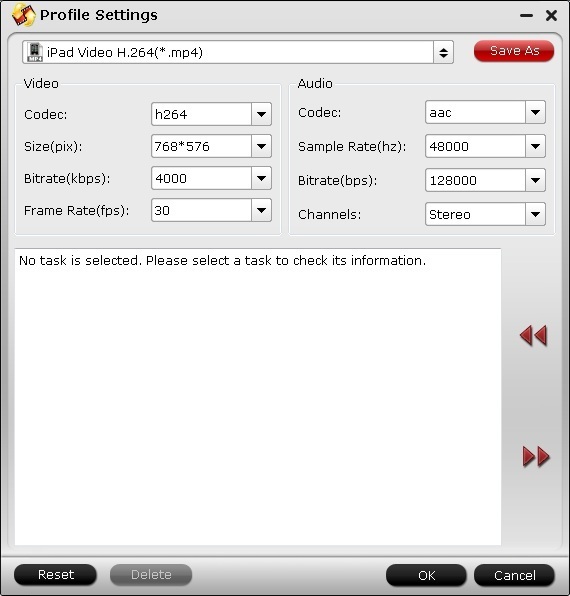Screen dimensions: 570x596
Task: Click the 768*576 size value field
Action: 201,146
